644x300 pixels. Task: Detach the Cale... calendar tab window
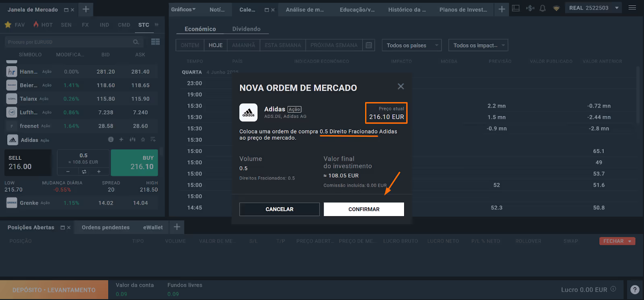[266, 10]
